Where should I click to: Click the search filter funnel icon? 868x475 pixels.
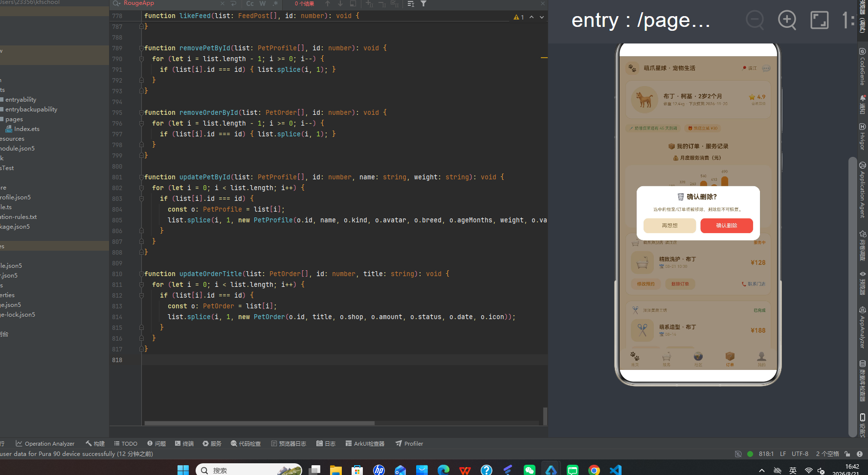(423, 3)
